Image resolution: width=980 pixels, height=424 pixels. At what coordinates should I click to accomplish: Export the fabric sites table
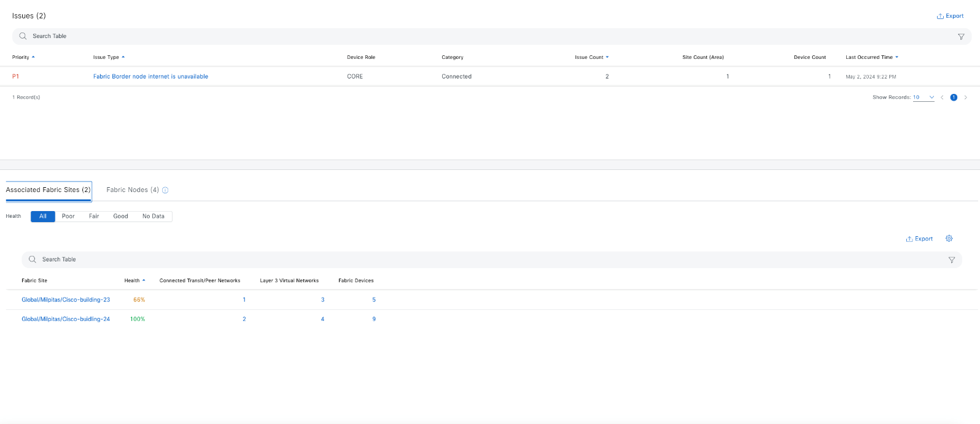click(x=919, y=239)
